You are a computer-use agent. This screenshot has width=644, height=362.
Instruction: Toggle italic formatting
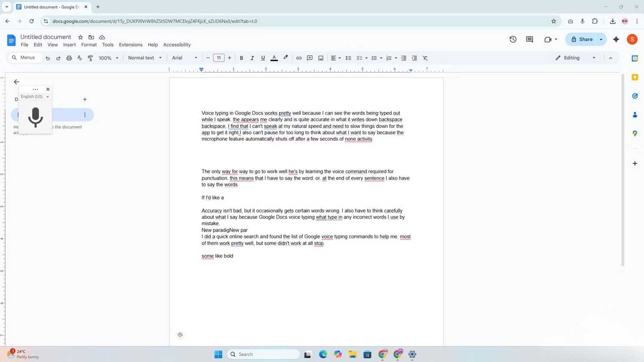coord(252,57)
